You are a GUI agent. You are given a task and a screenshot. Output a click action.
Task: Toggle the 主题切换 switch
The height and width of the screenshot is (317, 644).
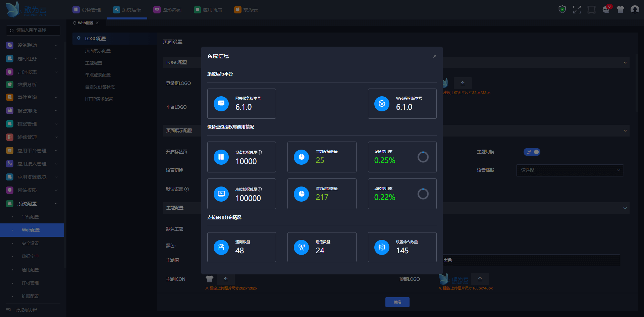(x=532, y=152)
